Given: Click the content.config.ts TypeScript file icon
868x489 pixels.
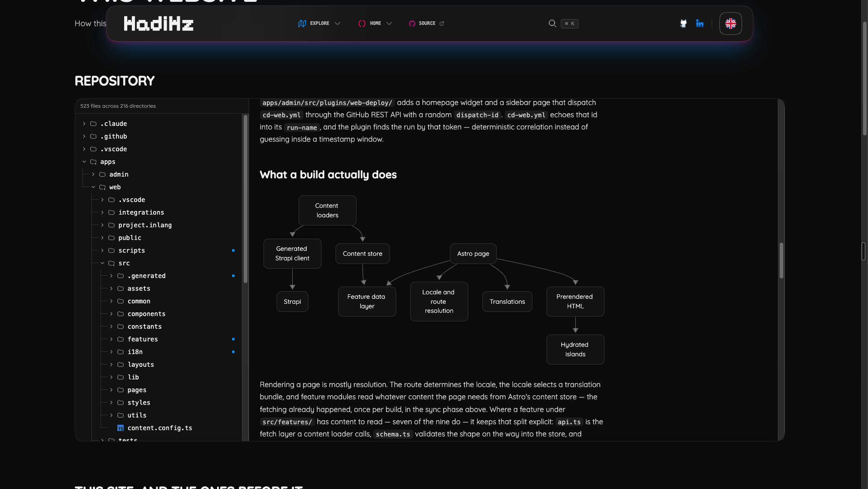Looking at the screenshot, I should coord(121,428).
